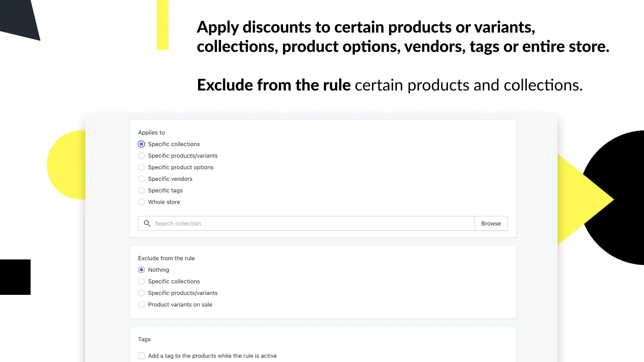Select Whole store radio option

coord(141,202)
